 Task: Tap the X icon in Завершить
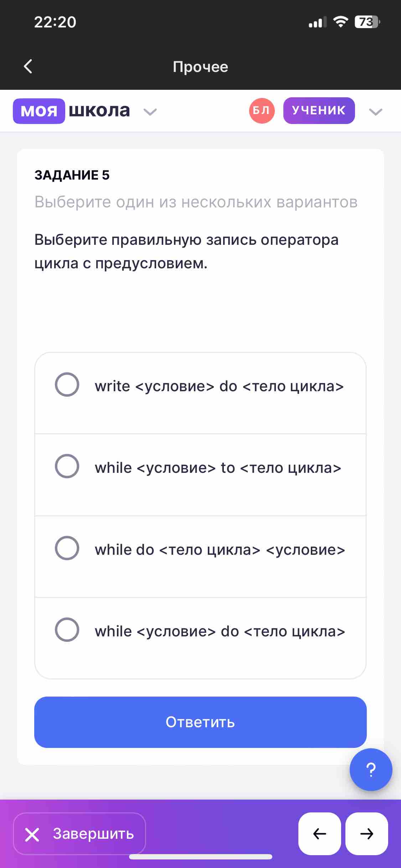[x=32, y=834]
